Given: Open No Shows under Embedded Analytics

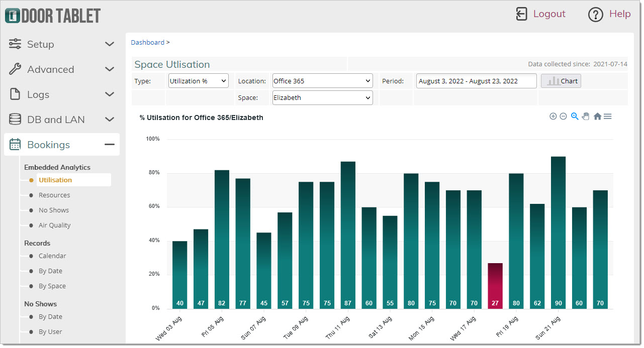Looking at the screenshot, I should [54, 210].
